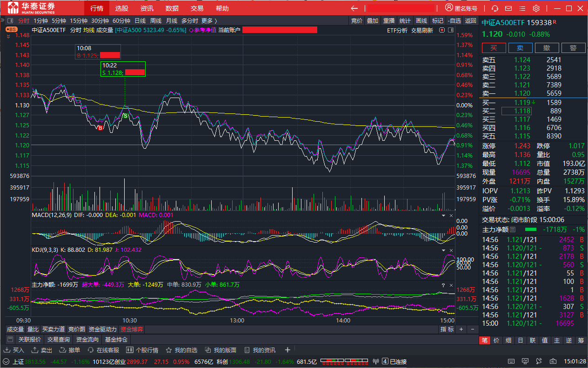Viewport: 588px width, 368px height.
Task: Select the 买二 price 1.118 row
Action: click(522, 111)
